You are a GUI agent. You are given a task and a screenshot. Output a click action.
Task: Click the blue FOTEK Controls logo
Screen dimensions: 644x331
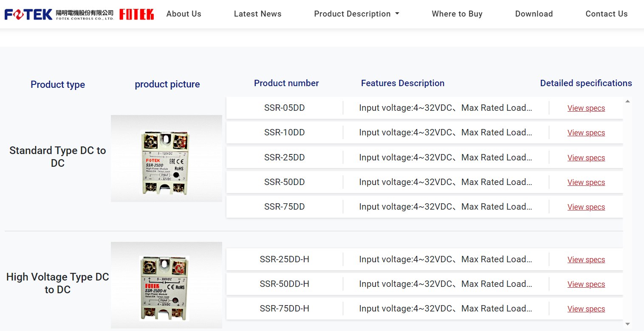pos(59,14)
